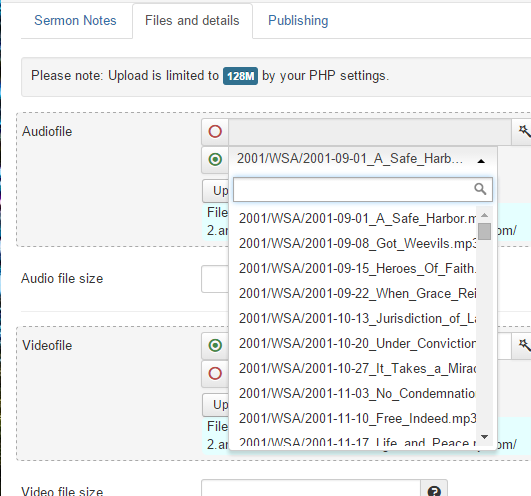Pick 2001-09-15_Heroes_Of_Faith entry
531x496 pixels.
[x=357, y=268]
